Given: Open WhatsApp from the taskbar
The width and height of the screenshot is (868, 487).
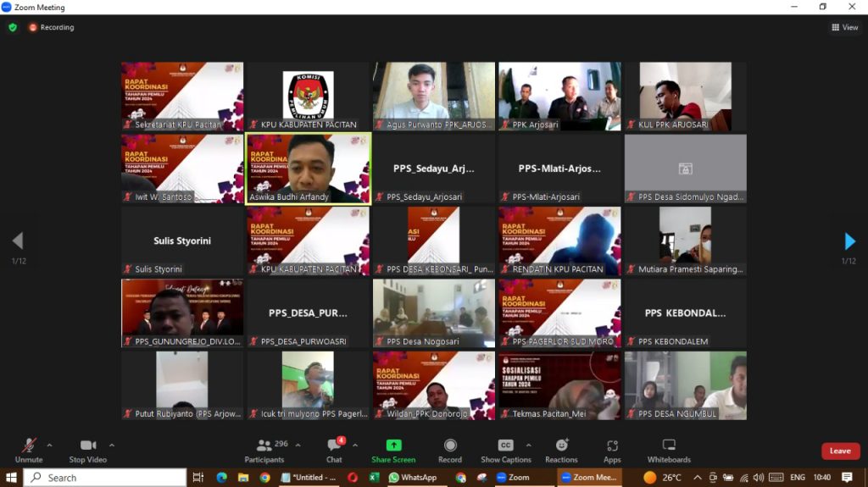Looking at the screenshot, I should (412, 478).
